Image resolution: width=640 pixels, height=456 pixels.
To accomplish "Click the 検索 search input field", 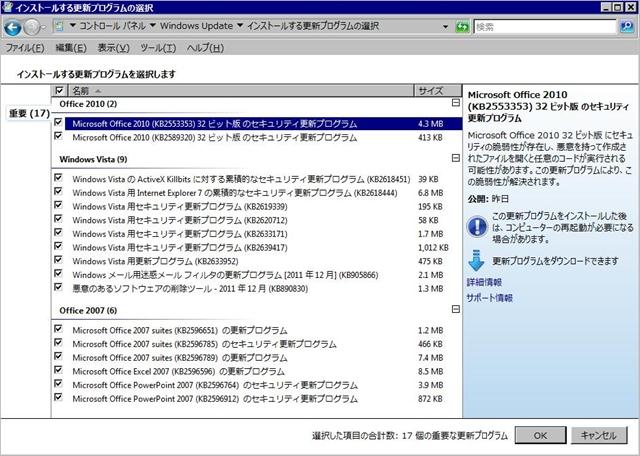I will coord(544,27).
